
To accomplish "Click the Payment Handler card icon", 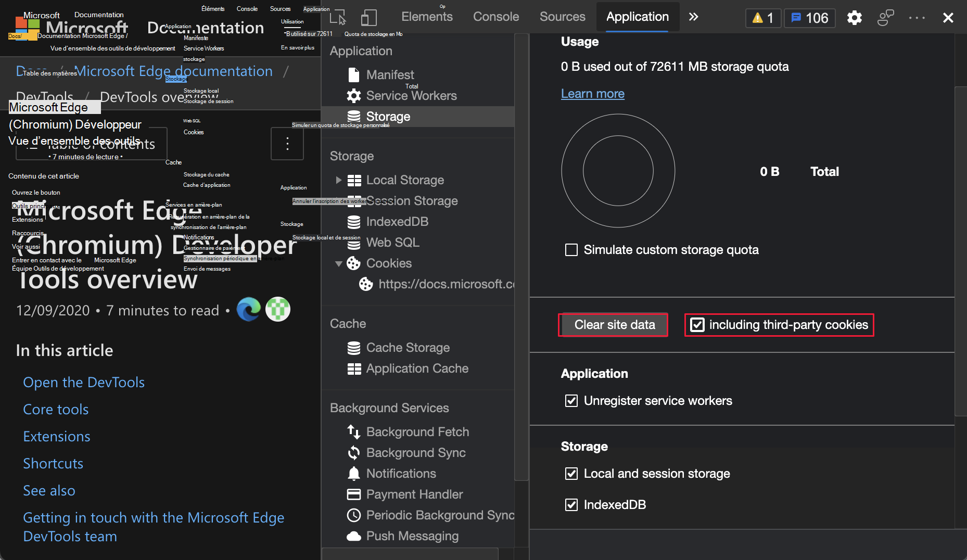I will pyautogui.click(x=354, y=494).
